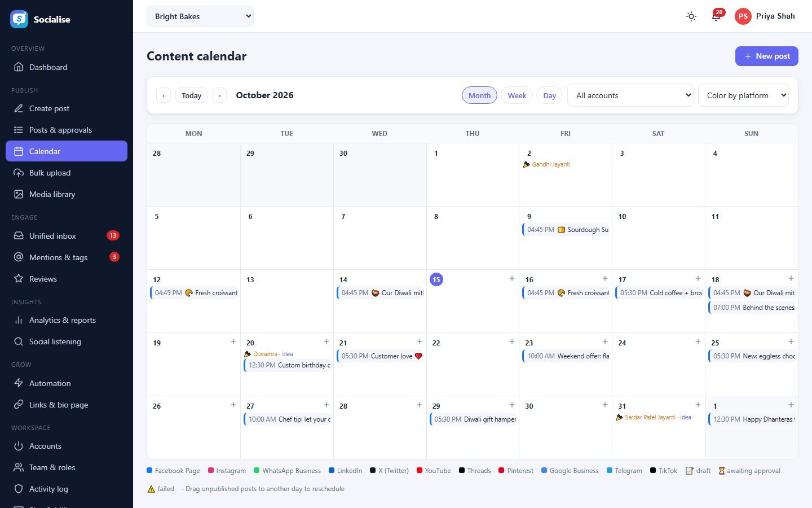The image size is (812, 508).
Task: Add a post on October 30
Action: click(605, 405)
